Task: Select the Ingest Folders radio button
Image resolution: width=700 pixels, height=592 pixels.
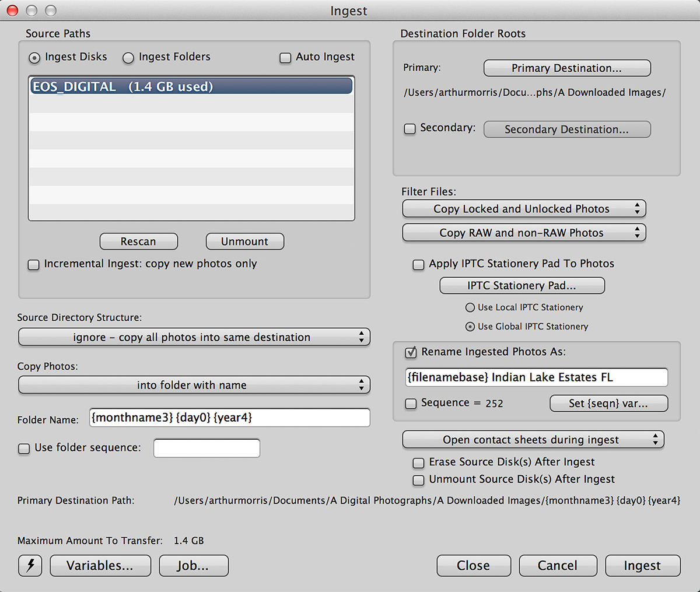Action: [128, 58]
